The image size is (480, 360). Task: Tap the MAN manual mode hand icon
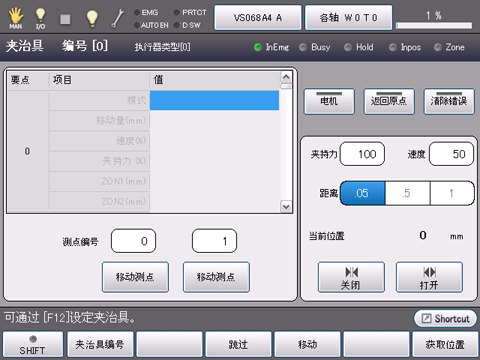pyautogui.click(x=16, y=18)
